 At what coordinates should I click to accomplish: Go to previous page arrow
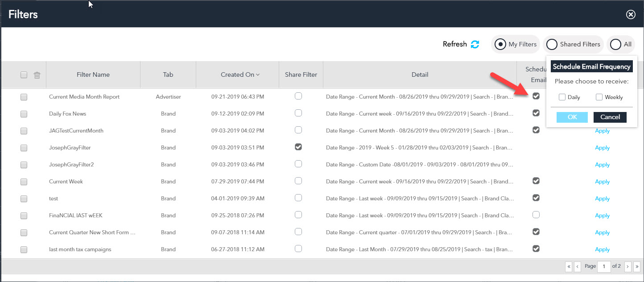click(578, 266)
